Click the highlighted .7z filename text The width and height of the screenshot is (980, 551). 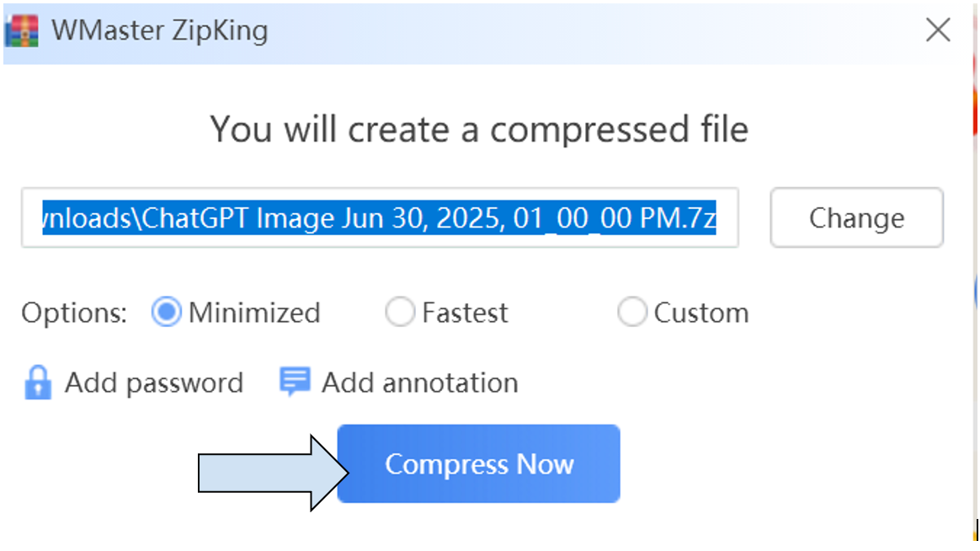[x=379, y=219]
